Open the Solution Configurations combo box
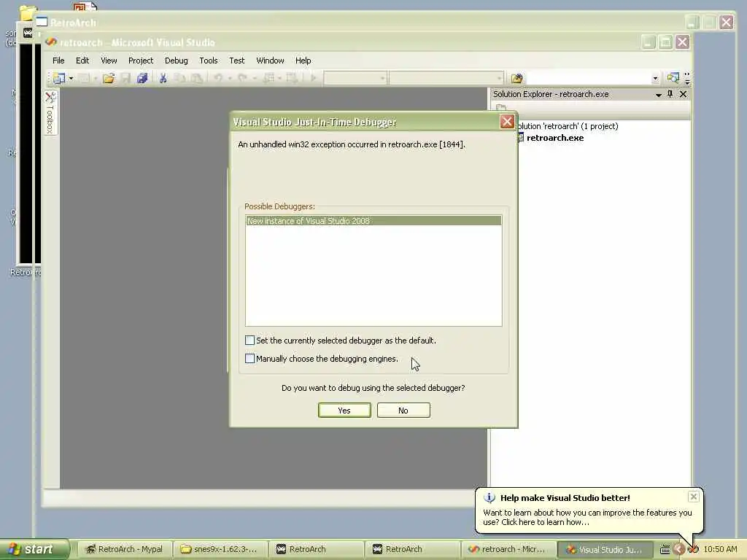The height and width of the screenshot is (560, 747). (x=355, y=77)
